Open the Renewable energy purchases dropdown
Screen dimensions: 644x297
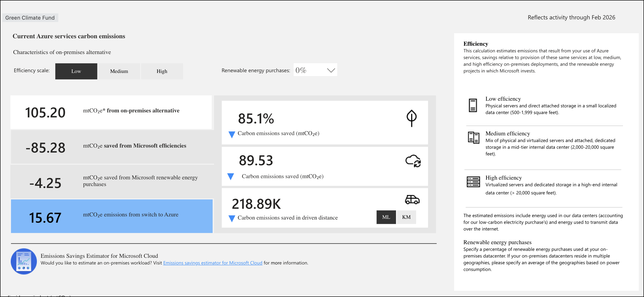pos(315,70)
